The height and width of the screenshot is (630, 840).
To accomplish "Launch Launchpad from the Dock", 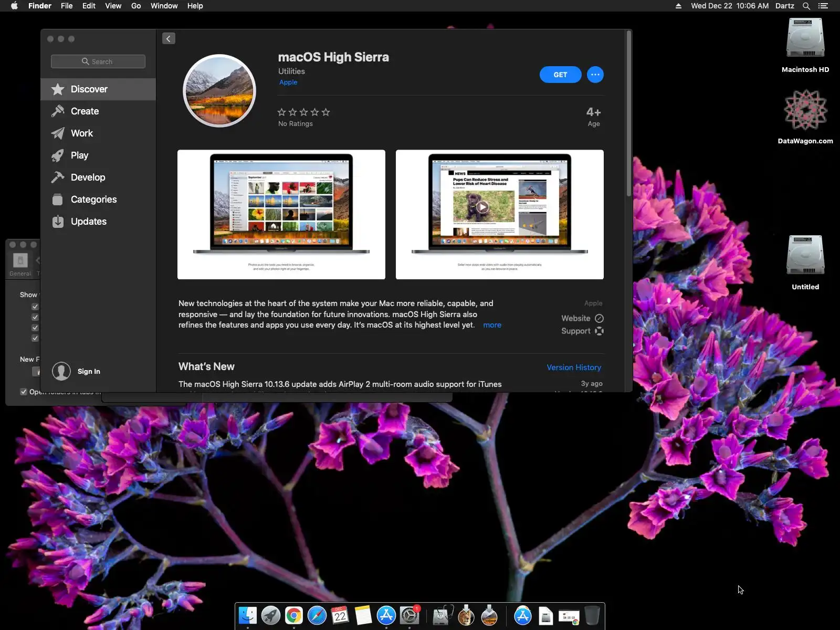I will click(271, 615).
